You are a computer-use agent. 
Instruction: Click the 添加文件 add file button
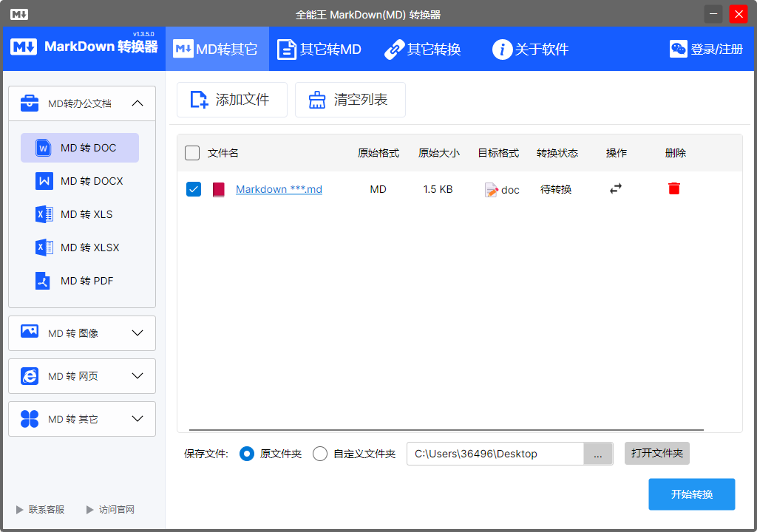pos(231,100)
